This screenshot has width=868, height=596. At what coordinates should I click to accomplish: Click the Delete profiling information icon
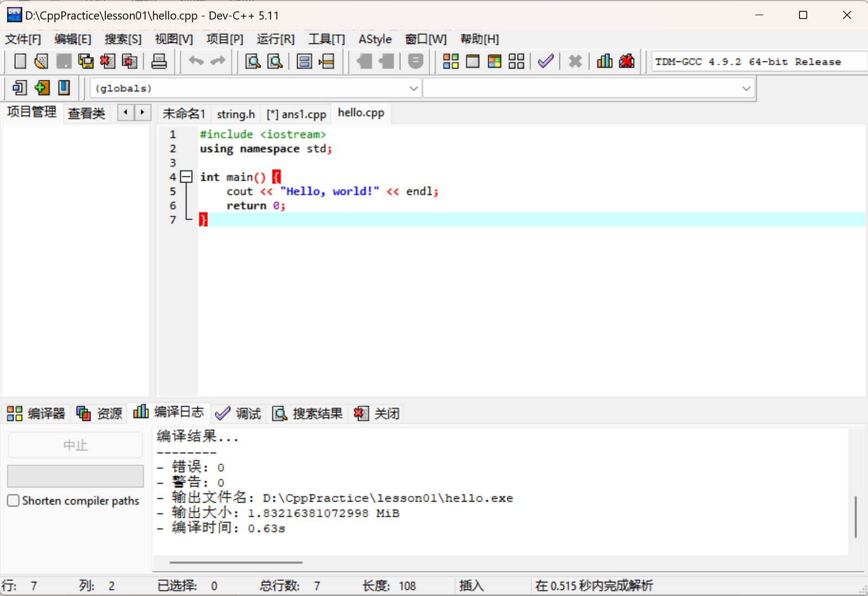click(626, 61)
